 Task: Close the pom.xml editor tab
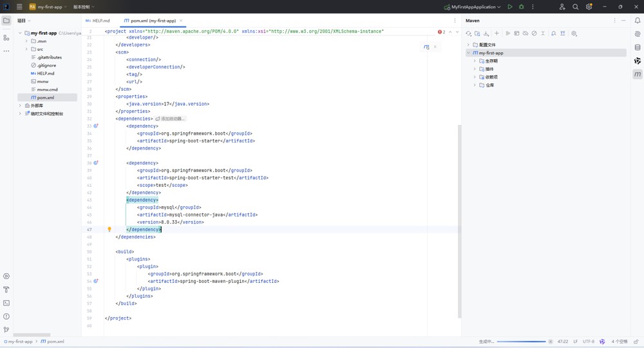181,21
